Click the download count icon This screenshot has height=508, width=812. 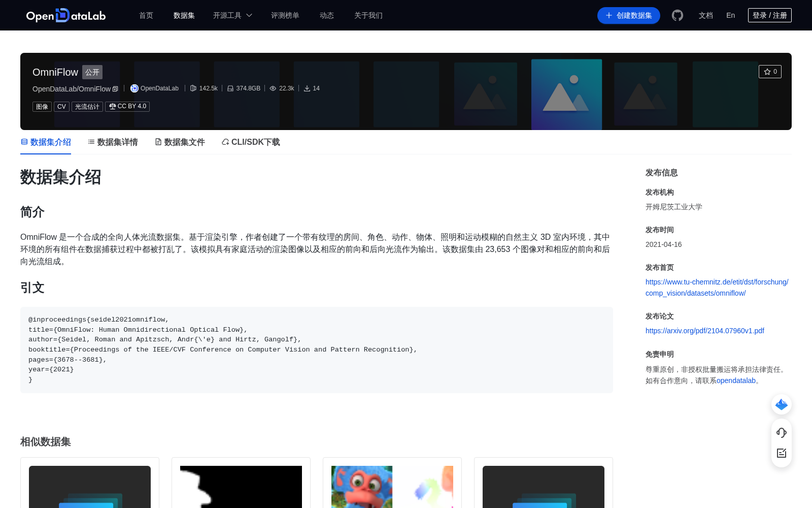(x=307, y=88)
